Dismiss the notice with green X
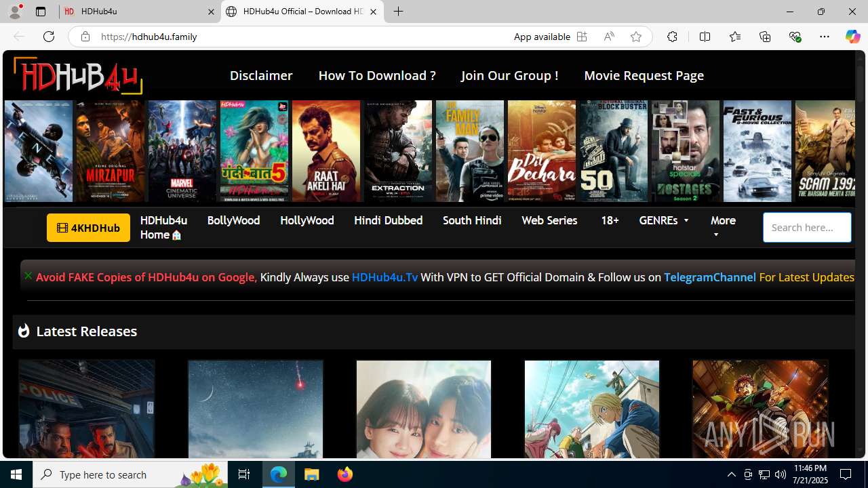Viewport: 868px width, 488px height. tap(28, 275)
